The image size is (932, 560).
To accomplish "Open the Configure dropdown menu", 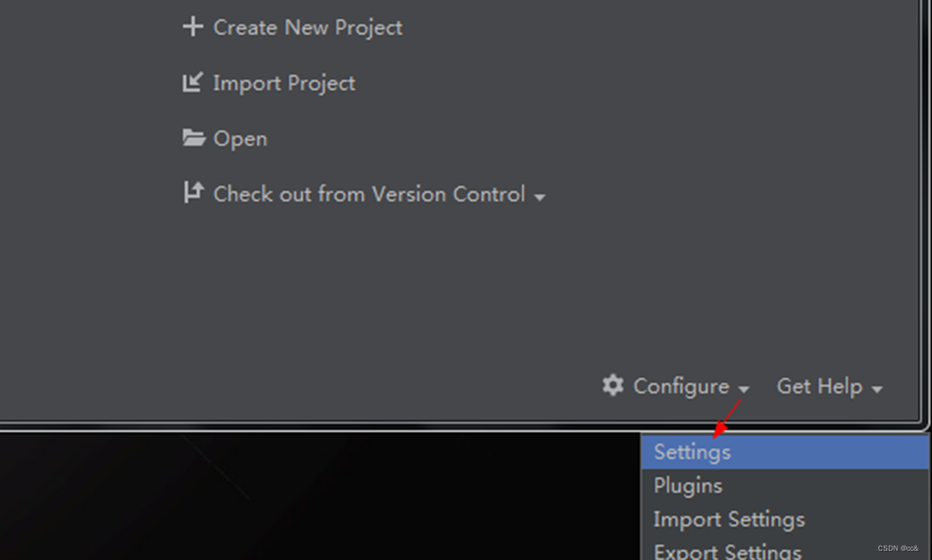I will tap(745, 389).
